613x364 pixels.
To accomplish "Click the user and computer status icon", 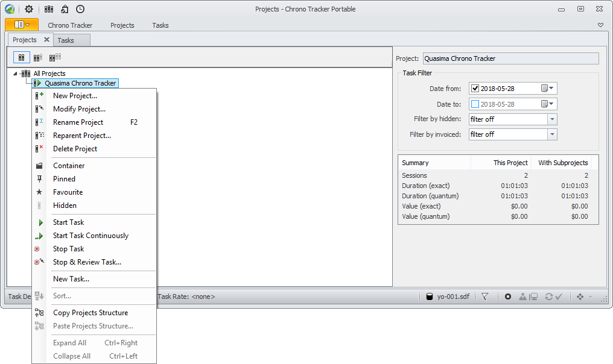I will coord(528,297).
